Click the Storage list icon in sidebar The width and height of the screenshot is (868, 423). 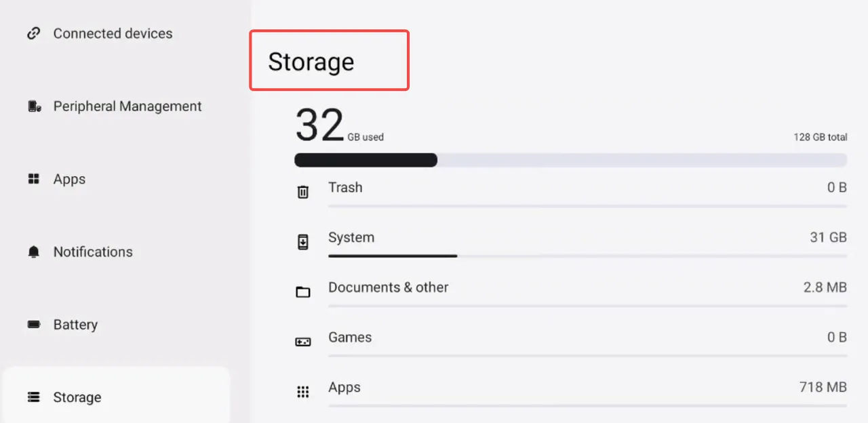tap(33, 397)
